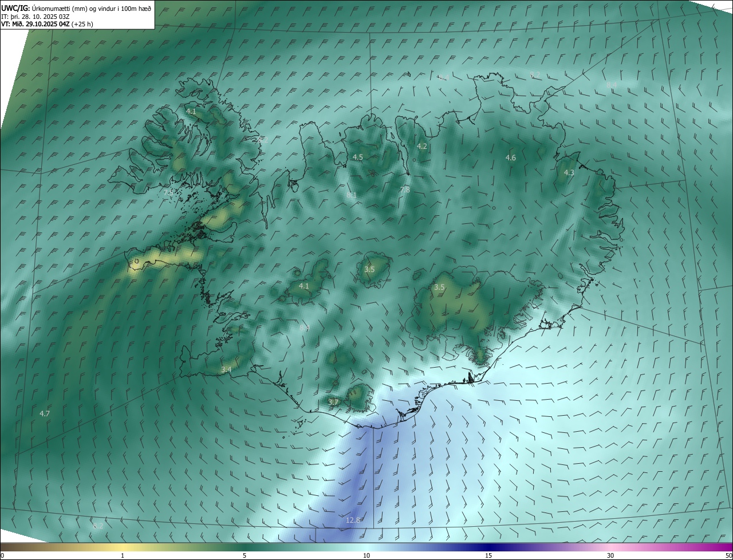Screen dimensions: 733x560
Task: Click the 4.2 value in north Iceland
Action: click(422, 147)
